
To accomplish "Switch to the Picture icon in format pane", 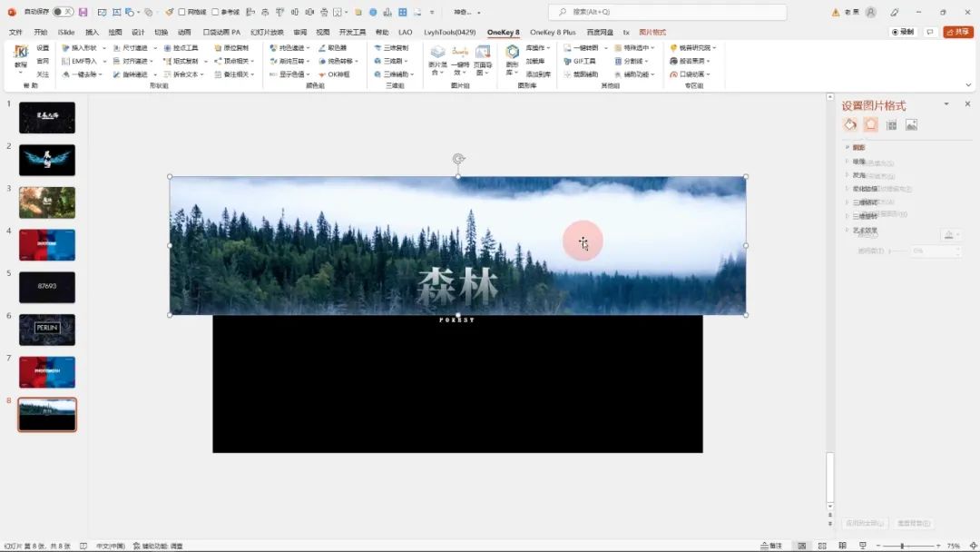I will click(x=911, y=124).
